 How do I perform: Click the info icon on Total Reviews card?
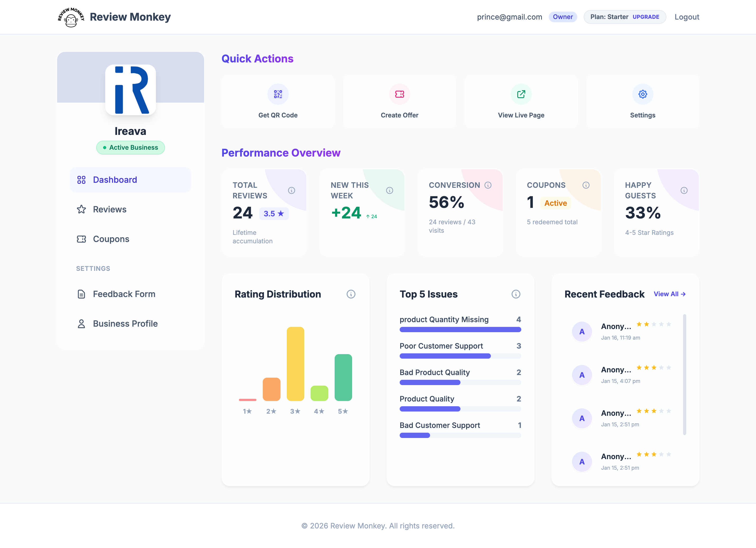(291, 190)
